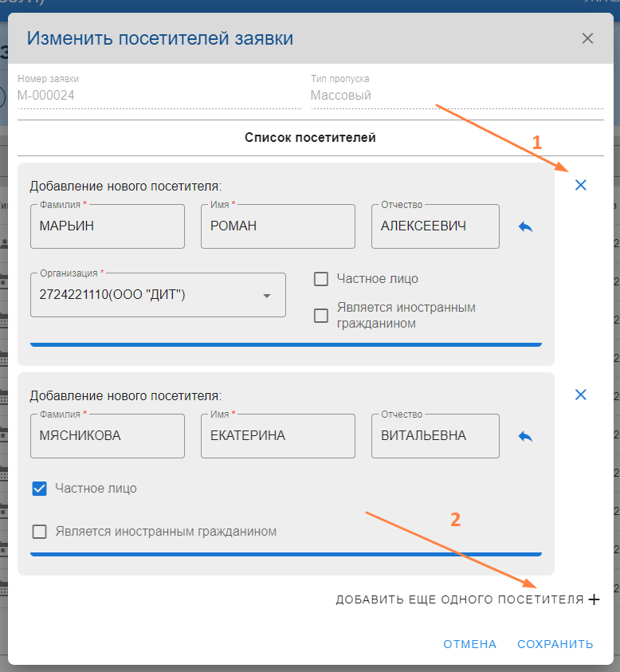The image size is (620, 672).
Task: Click the СОХРАНИТЬ button
Action: click(x=555, y=644)
